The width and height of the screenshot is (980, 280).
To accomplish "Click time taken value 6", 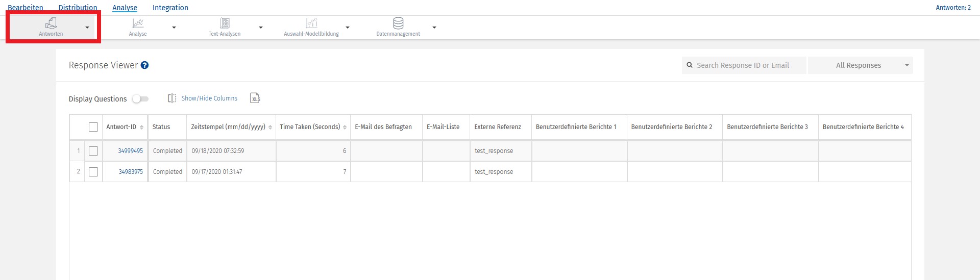I will (345, 151).
